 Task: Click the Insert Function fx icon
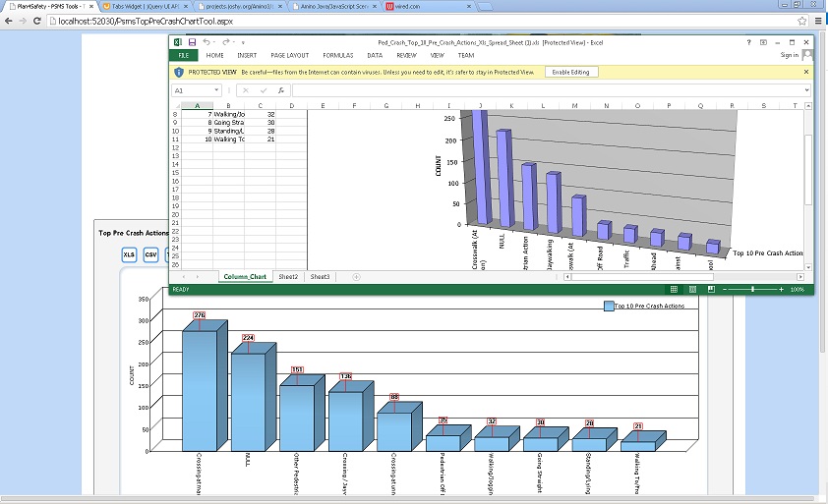coord(281,90)
